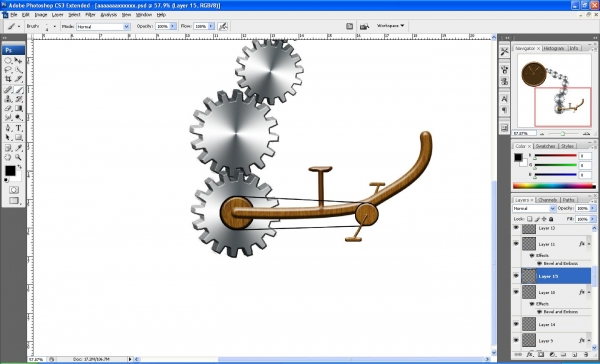The height and width of the screenshot is (364, 600).
Task: Switch to the Channels tab
Action: tap(547, 200)
